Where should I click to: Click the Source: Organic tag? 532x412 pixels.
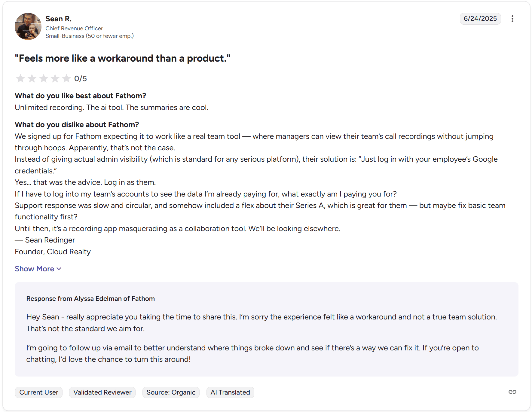pos(171,392)
